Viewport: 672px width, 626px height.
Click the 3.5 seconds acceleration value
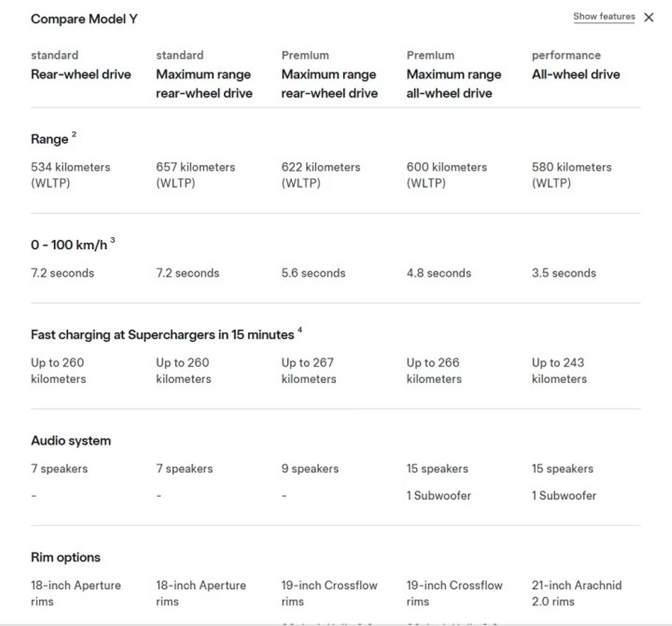pos(563,273)
